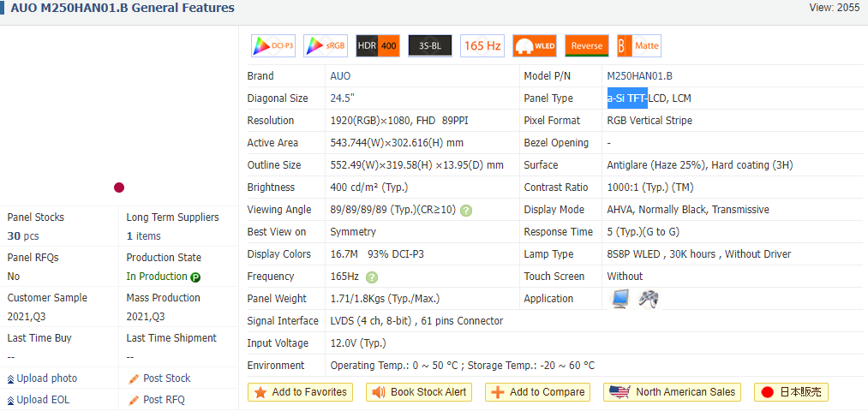The image size is (868, 411).
Task: Click the 400 cd/m² brightness value
Action: click(369, 188)
